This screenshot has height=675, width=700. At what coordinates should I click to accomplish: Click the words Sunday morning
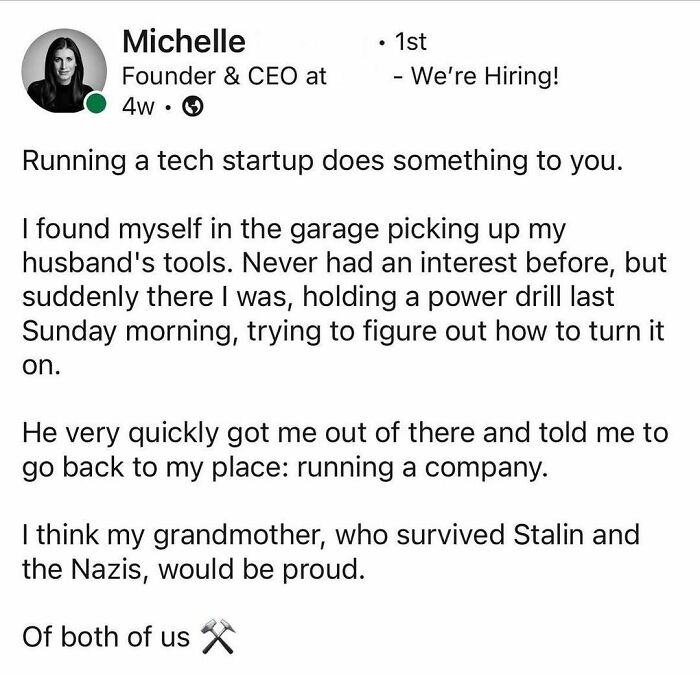[127, 332]
